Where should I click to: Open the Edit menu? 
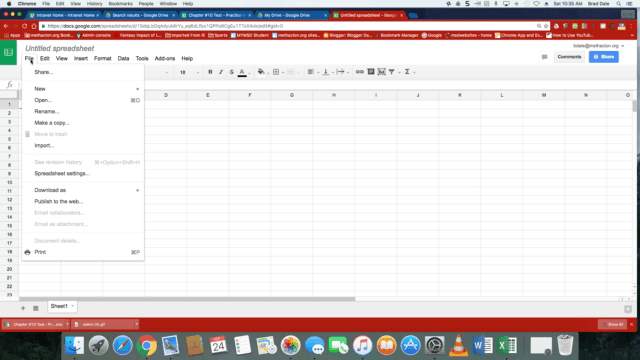pos(44,58)
